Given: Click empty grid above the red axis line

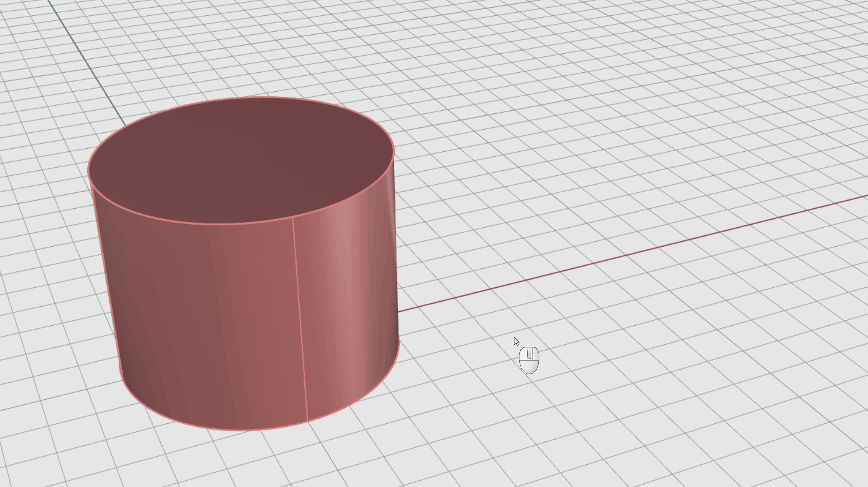Looking at the screenshot, I should 633,136.
